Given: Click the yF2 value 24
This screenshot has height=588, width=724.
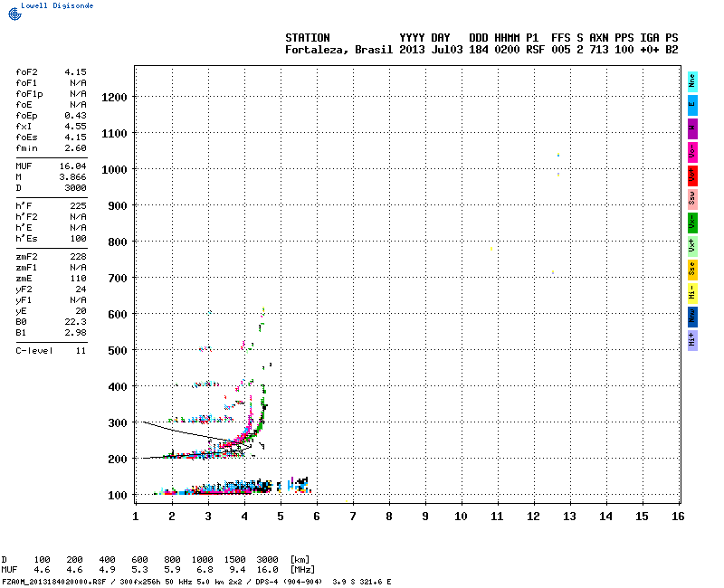Looking at the screenshot, I should tap(81, 289).
